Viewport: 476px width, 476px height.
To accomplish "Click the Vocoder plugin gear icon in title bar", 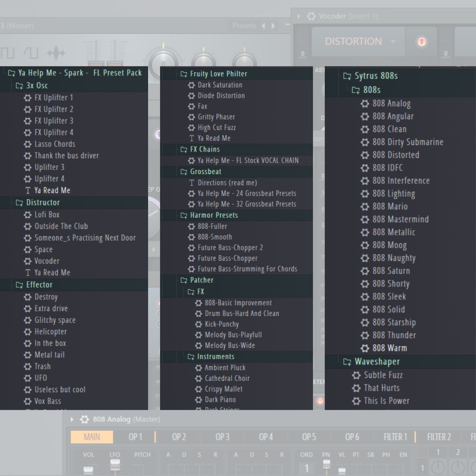I will click(311, 16).
